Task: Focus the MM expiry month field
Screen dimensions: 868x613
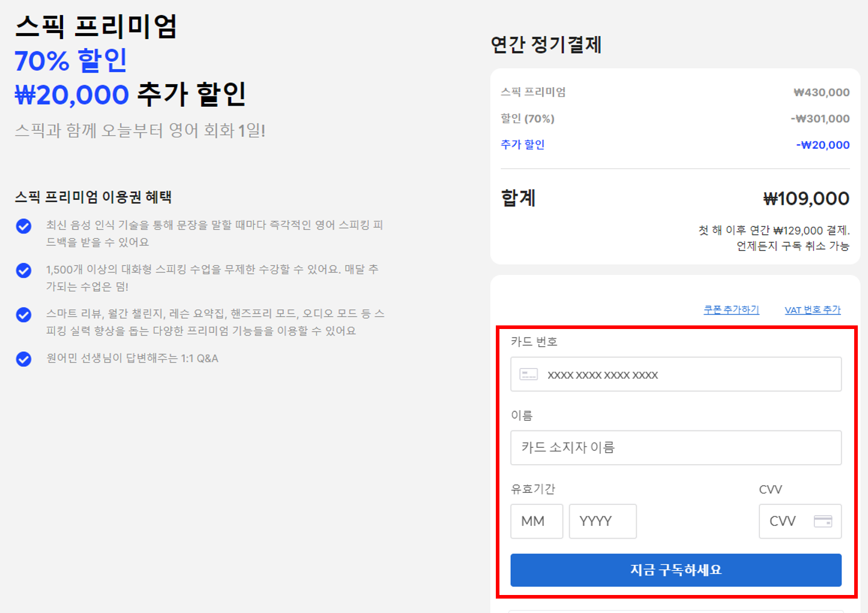Action: click(x=537, y=521)
